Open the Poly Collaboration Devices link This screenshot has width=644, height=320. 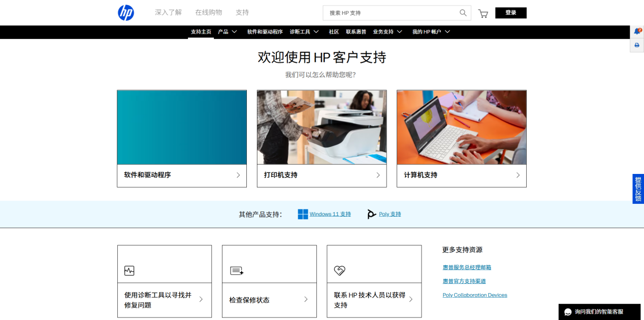click(x=475, y=295)
